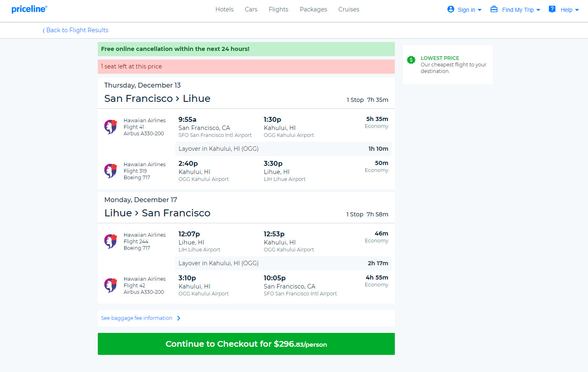Click the 5h 35m flight duration

click(x=377, y=119)
